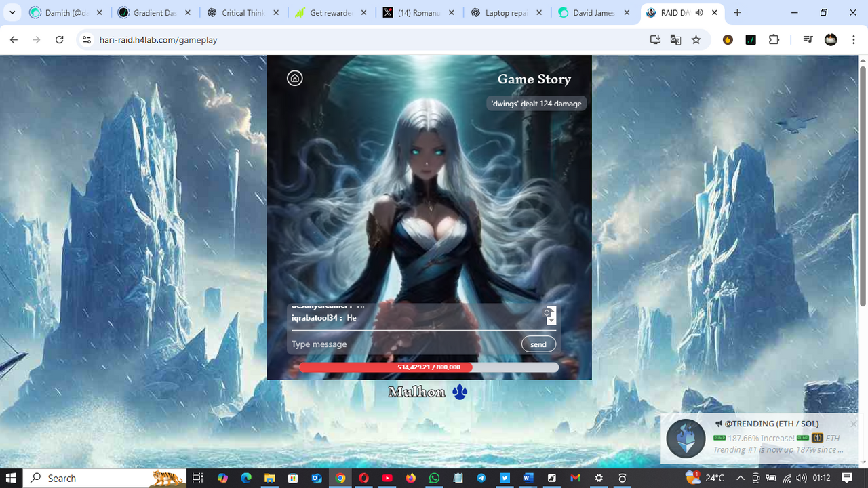Click the boss health progress bar
This screenshot has height=488, width=868.
429,367
